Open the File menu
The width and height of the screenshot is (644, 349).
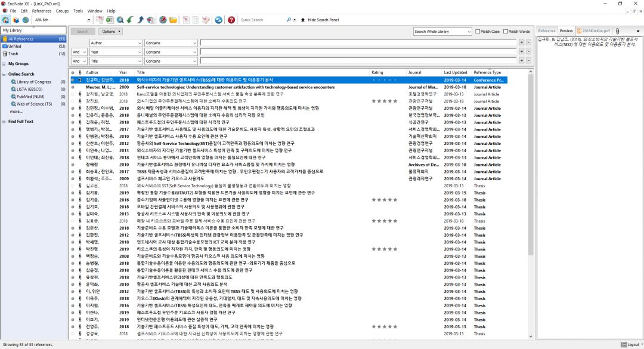pyautogui.click(x=13, y=11)
